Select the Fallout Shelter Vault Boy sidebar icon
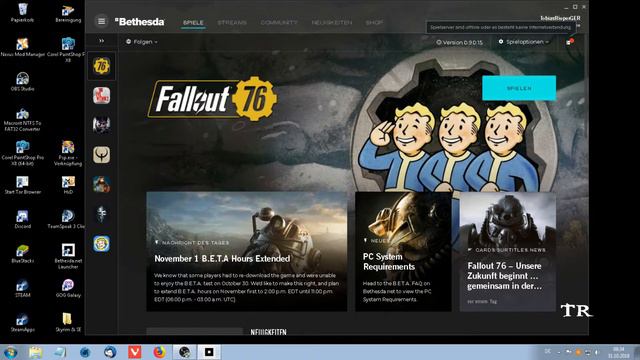Viewport: 640px width, 360px height. click(101, 244)
